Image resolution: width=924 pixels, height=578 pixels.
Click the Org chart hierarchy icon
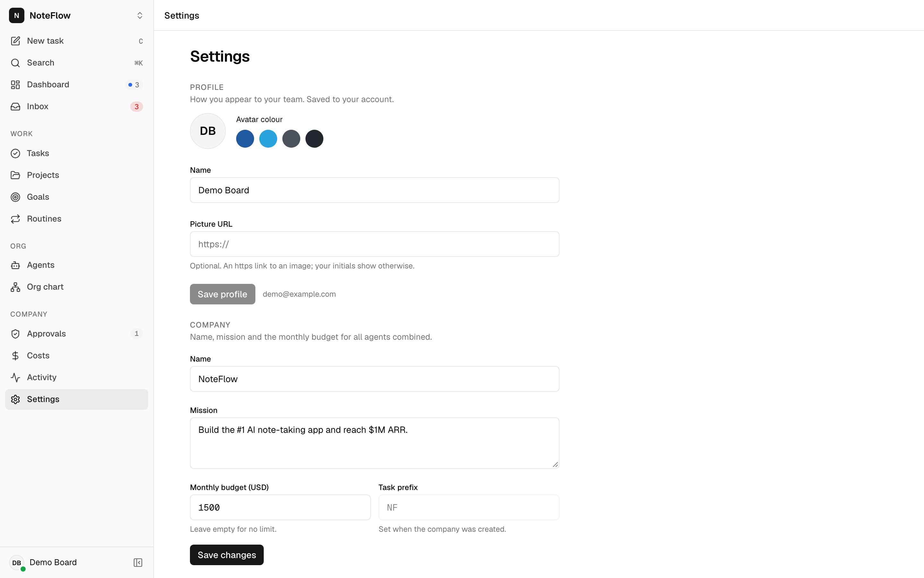pyautogui.click(x=15, y=287)
